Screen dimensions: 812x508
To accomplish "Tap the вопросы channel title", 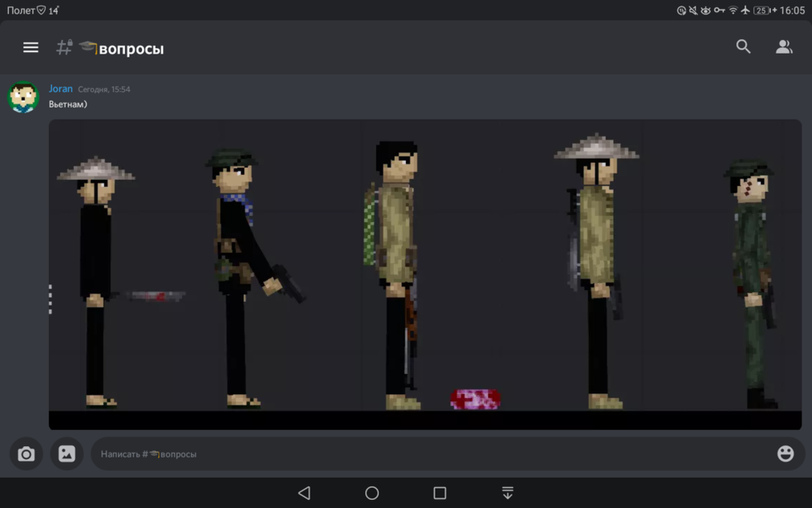I will pyautogui.click(x=131, y=49).
